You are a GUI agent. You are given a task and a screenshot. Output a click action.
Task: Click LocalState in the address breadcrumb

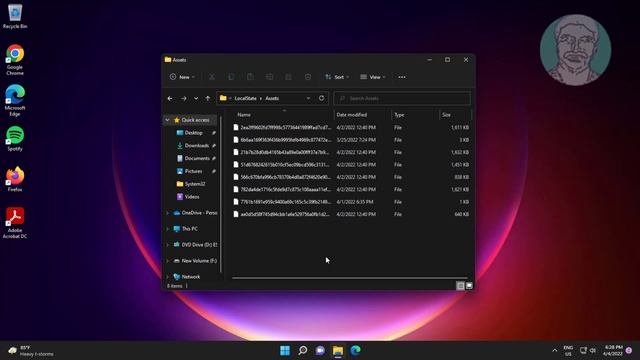pos(245,98)
